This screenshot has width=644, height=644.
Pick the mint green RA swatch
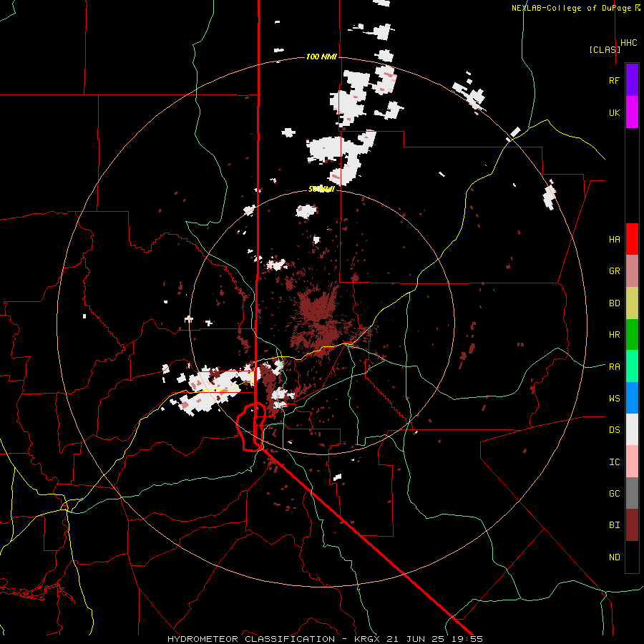[x=632, y=366]
